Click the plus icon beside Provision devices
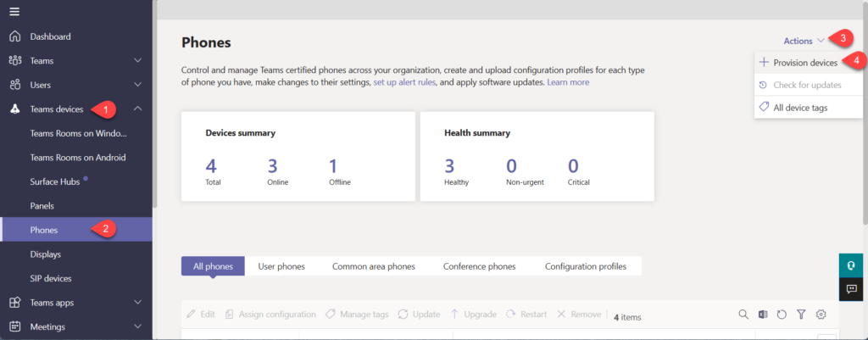 tap(764, 63)
